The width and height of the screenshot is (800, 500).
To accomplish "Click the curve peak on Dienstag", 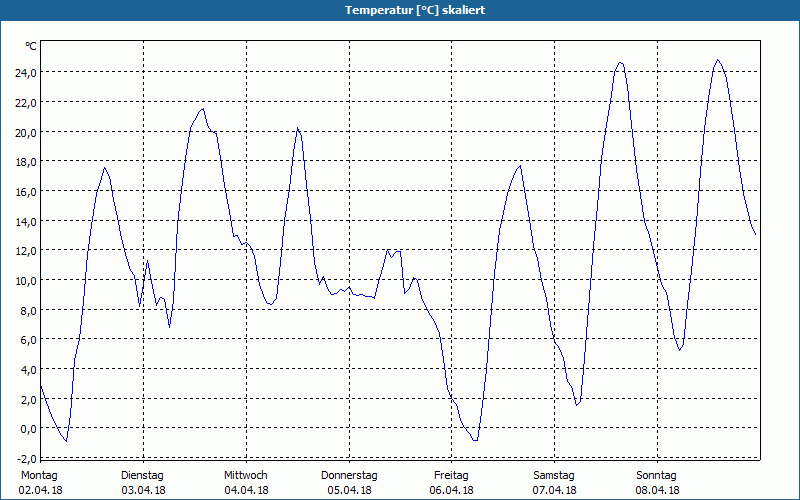I will 203,109.
